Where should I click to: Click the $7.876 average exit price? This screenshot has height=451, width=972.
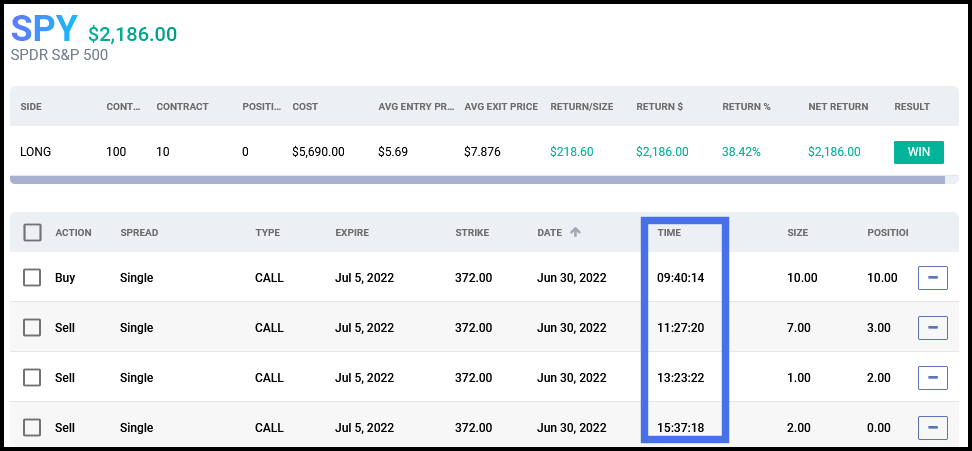(482, 152)
